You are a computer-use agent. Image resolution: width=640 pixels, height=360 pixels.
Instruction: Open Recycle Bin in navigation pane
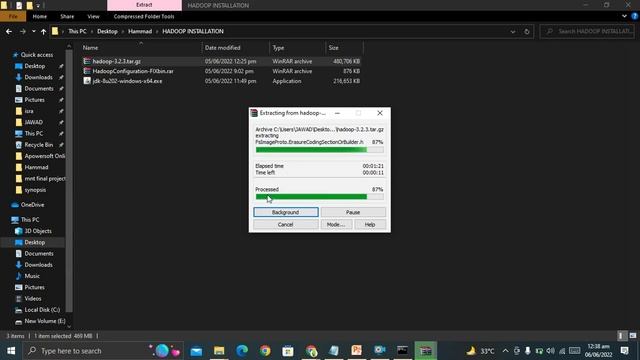[38, 144]
